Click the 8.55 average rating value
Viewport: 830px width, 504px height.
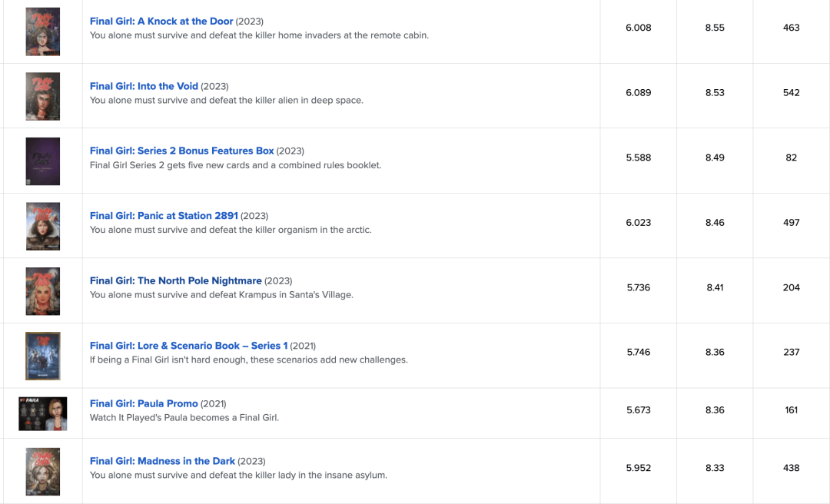715,28
